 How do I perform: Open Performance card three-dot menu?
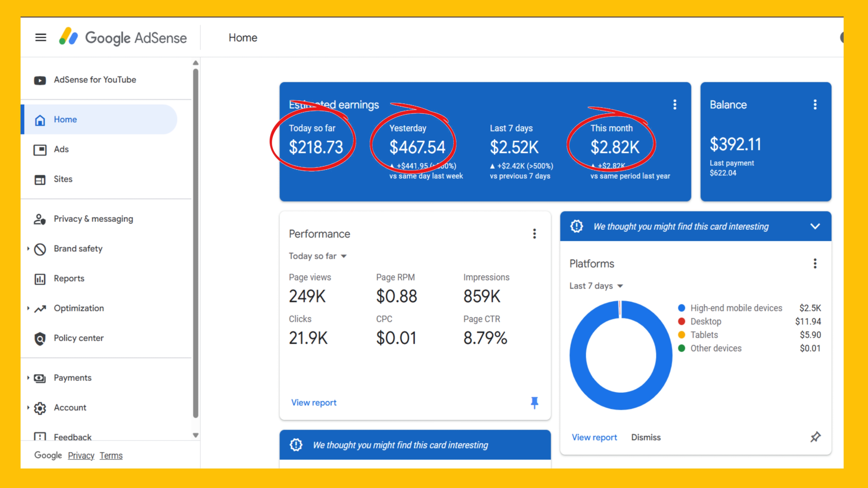click(534, 234)
